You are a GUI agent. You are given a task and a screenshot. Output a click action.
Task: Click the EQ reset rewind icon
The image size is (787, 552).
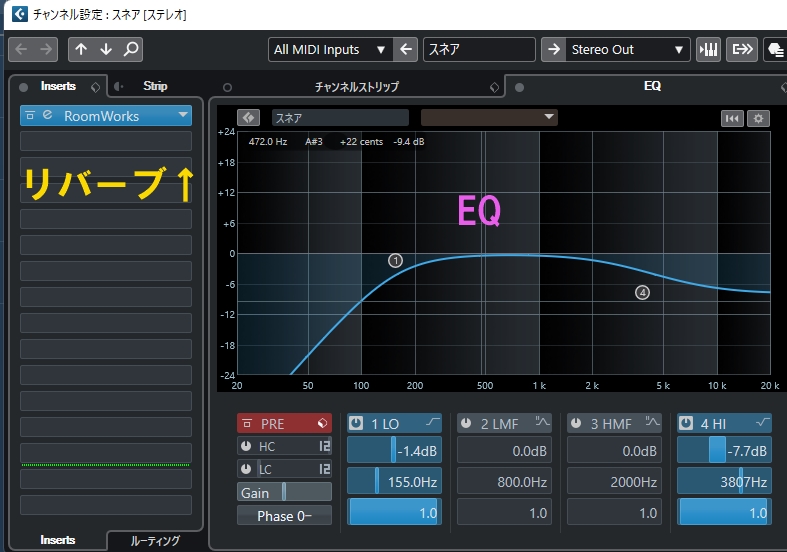click(732, 118)
